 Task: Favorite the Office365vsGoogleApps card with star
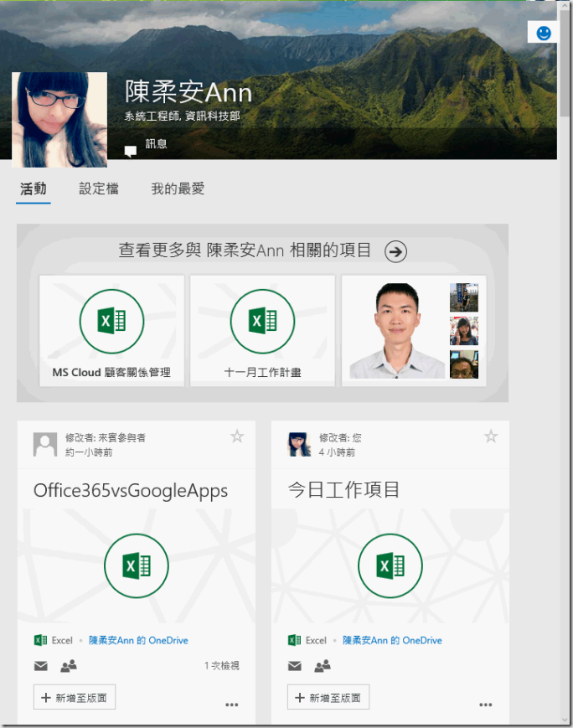pyautogui.click(x=237, y=436)
